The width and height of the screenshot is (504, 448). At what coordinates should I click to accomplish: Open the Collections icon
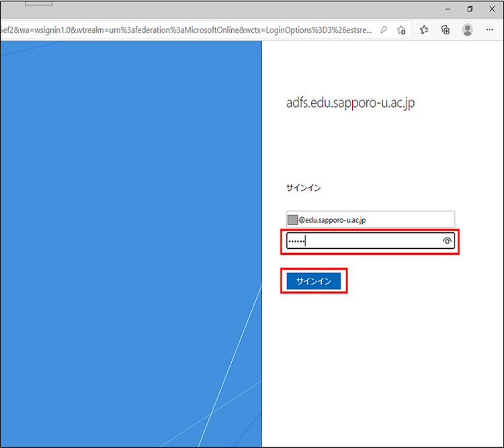coord(446,30)
